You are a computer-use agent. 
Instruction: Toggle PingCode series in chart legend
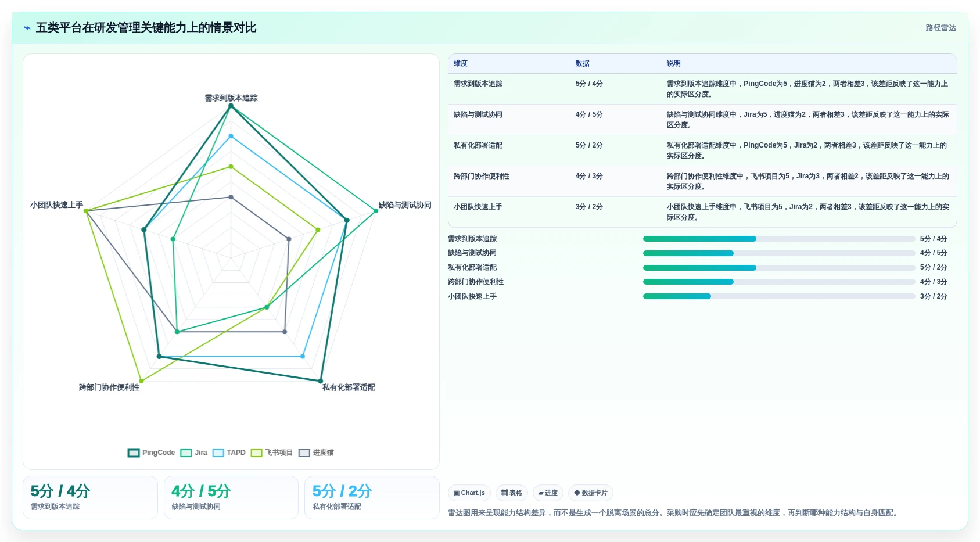coord(152,453)
